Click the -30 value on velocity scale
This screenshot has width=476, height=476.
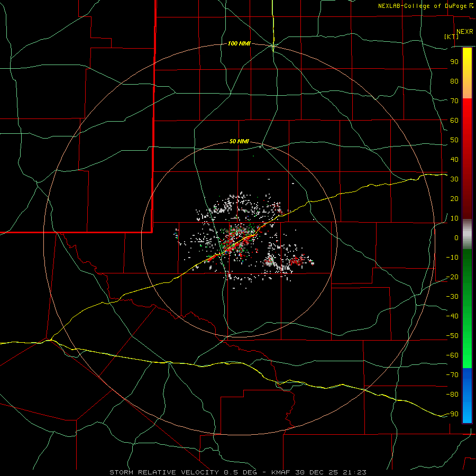point(452,297)
